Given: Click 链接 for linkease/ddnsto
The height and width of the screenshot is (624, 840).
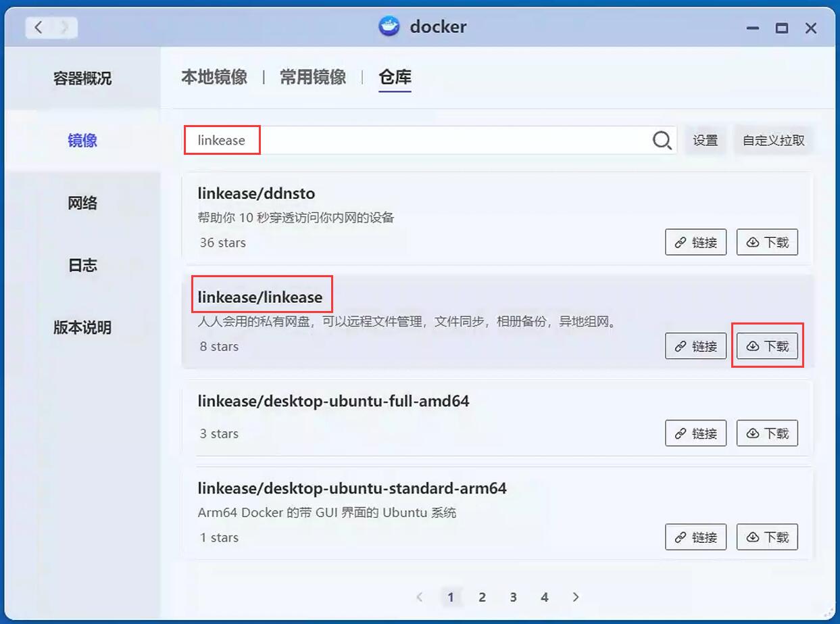Looking at the screenshot, I should (x=696, y=242).
